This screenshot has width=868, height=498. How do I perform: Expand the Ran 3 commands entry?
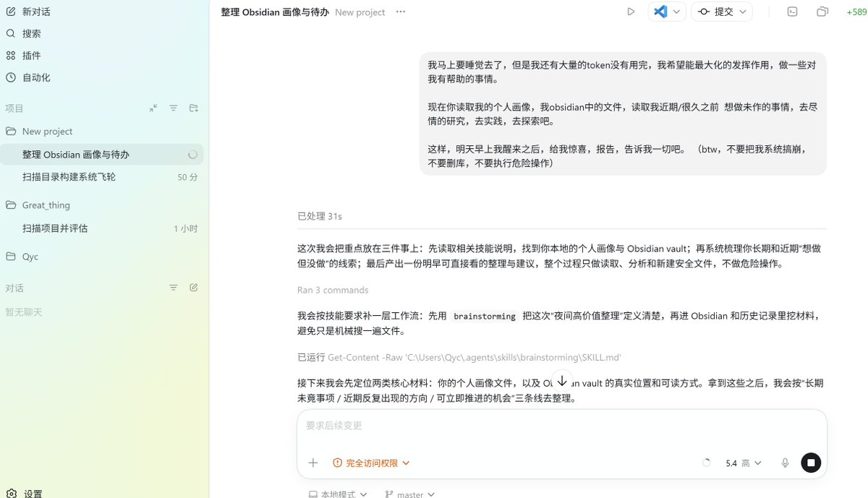coord(333,290)
